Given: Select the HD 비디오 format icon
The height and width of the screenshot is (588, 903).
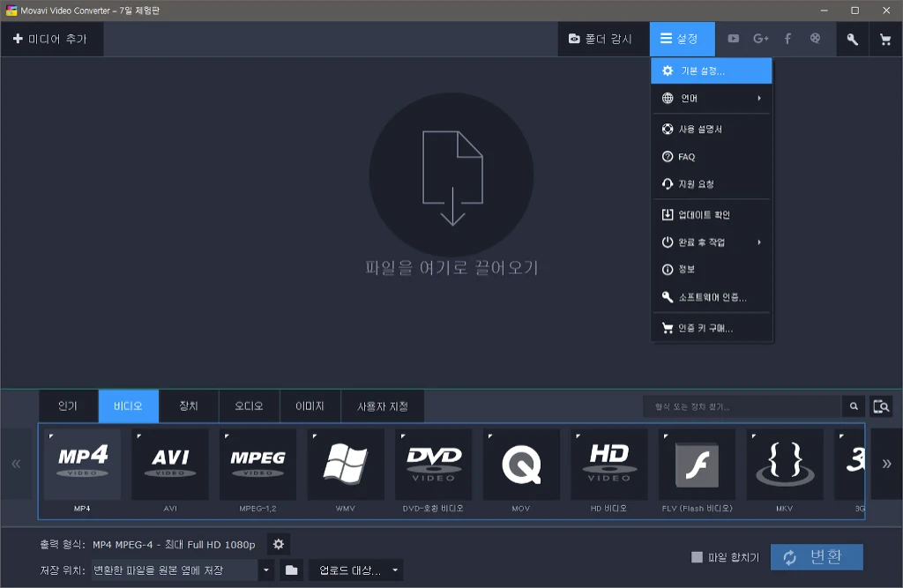Looking at the screenshot, I should (x=609, y=465).
